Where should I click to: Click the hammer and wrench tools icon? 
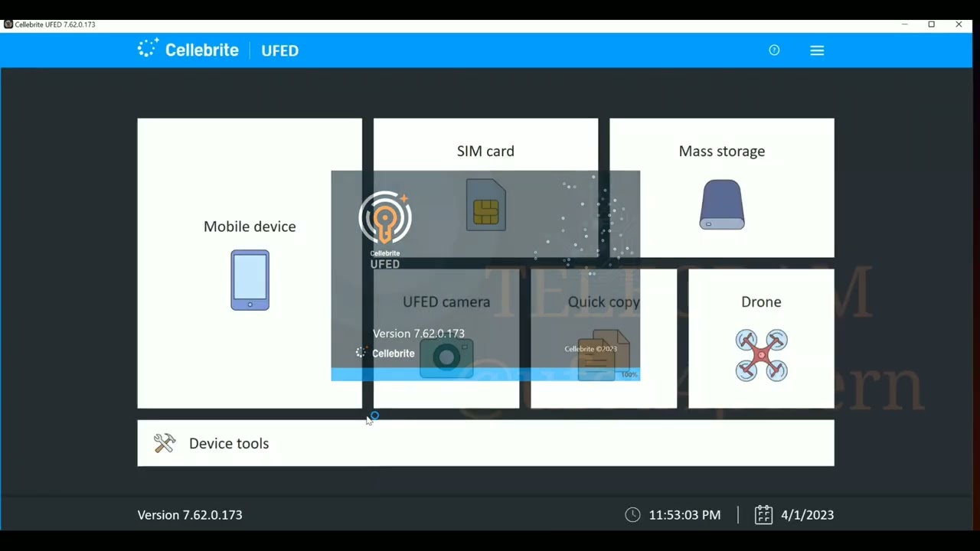pyautogui.click(x=165, y=443)
